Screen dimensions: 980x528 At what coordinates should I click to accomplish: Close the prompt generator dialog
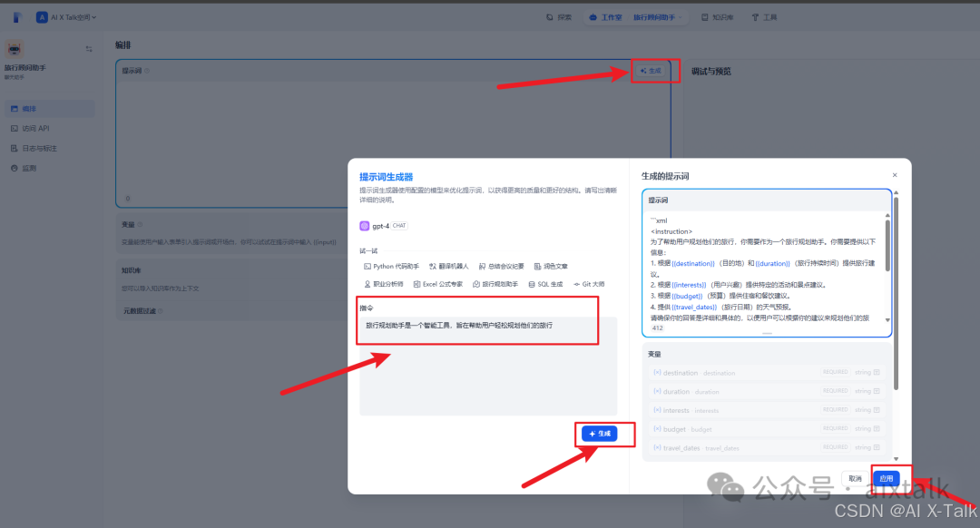(x=895, y=175)
